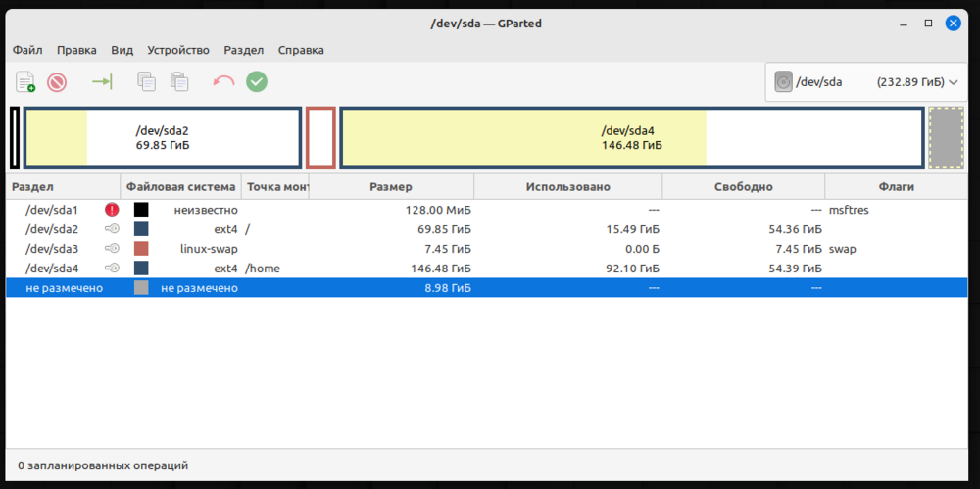Click the Copy partition toolbar icon
The width and height of the screenshot is (980, 489).
tap(147, 82)
